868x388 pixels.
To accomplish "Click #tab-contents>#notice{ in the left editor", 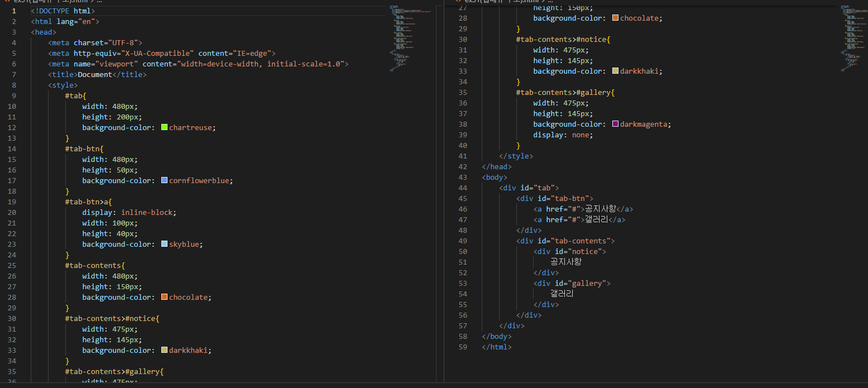I will (x=112, y=318).
